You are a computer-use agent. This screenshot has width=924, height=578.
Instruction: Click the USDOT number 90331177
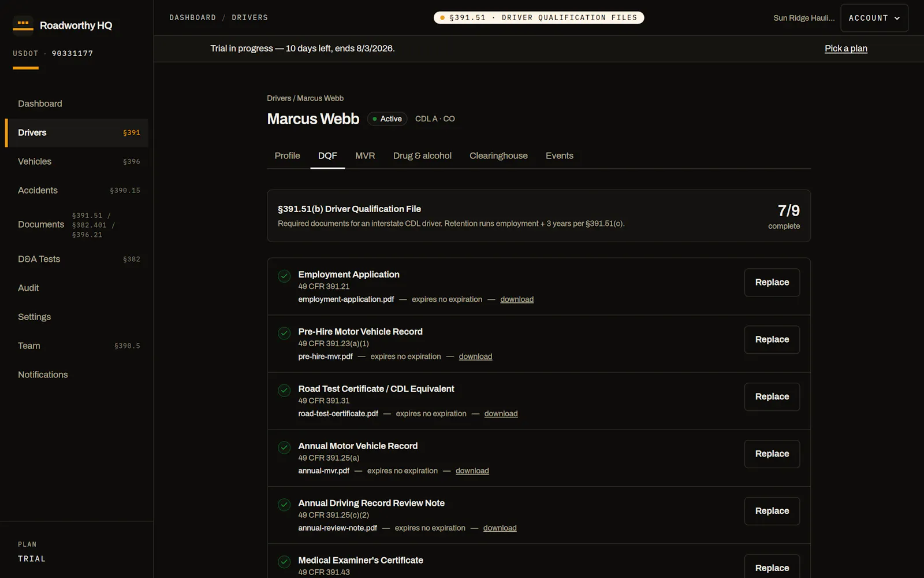pyautogui.click(x=72, y=54)
